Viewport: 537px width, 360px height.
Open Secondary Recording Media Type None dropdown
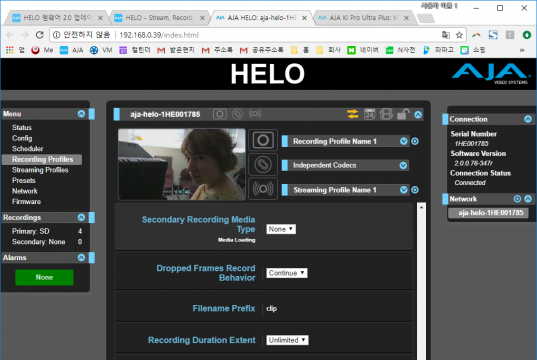pos(281,229)
